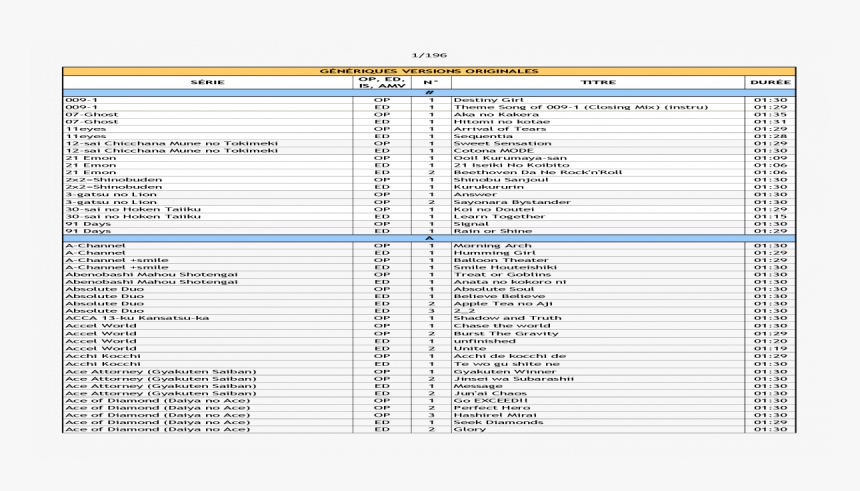Select the 'Unite' title cell
The width and height of the screenshot is (860, 491).
(598, 348)
